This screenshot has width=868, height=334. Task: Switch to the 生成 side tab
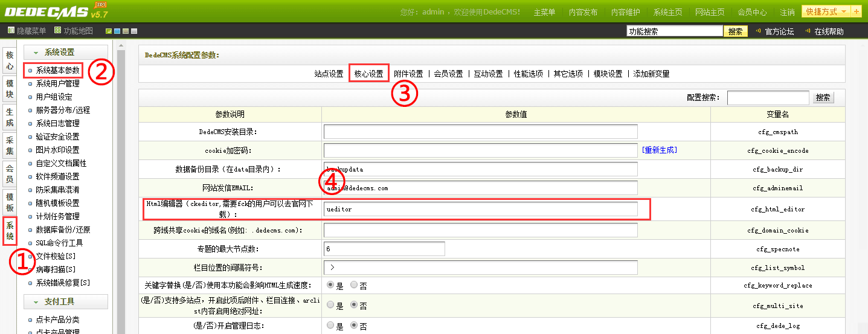[9, 117]
